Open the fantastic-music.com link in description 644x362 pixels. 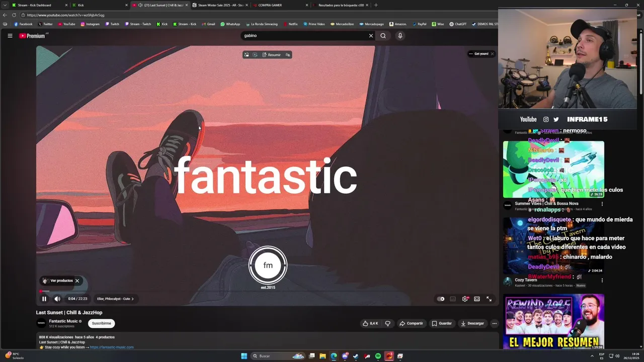(x=112, y=347)
